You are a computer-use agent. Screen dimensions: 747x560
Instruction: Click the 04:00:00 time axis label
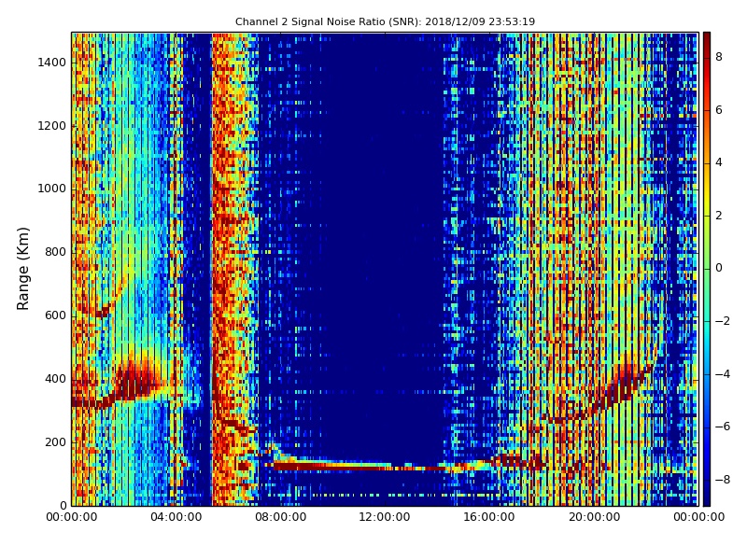click(x=176, y=517)
